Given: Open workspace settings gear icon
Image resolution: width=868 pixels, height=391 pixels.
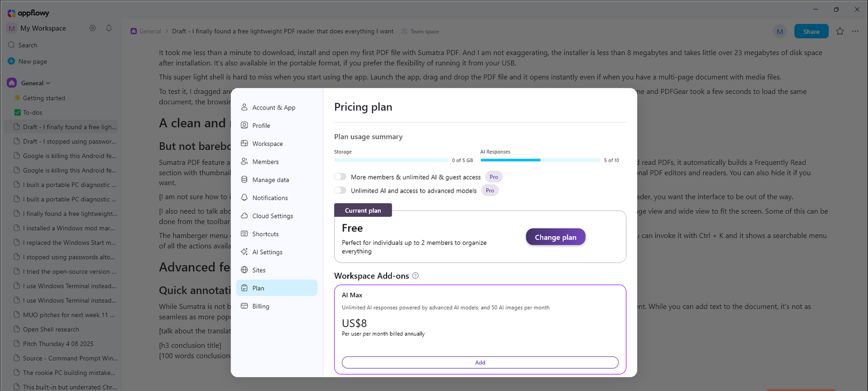Looking at the screenshot, I should coord(93,28).
